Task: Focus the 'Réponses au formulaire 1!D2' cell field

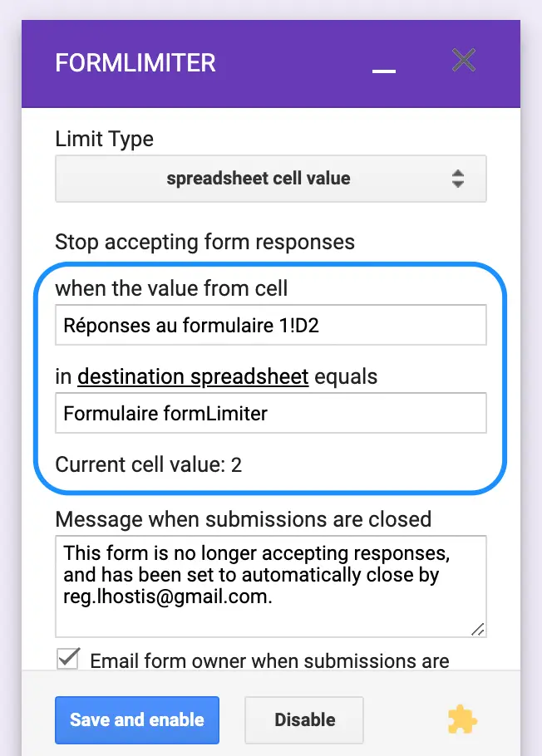Action: 271,325
